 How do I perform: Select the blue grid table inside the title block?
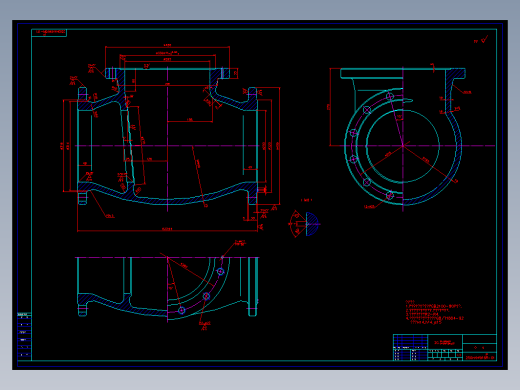[410, 347]
